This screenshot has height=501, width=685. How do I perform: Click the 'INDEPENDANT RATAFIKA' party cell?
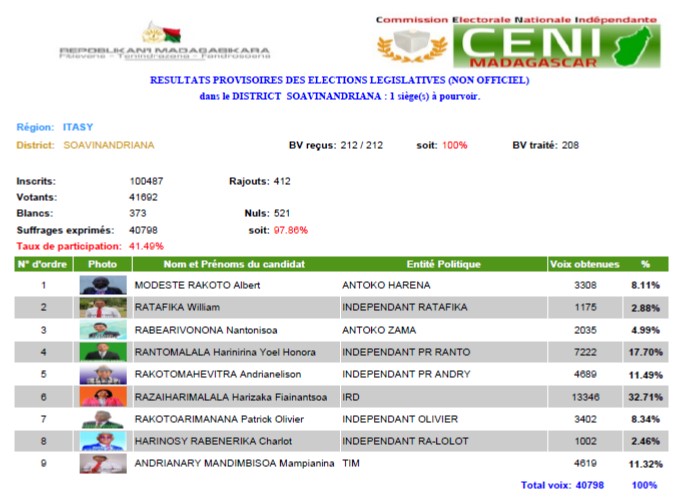click(x=405, y=308)
